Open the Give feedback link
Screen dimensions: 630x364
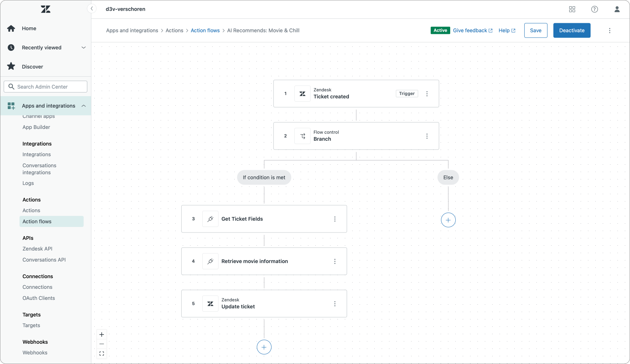tap(473, 31)
